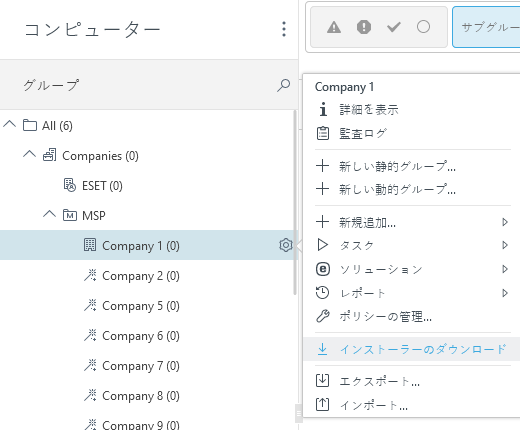The width and height of the screenshot is (520, 430).
Task: Click the ポリシーの管理 wrench icon
Action: [323, 316]
